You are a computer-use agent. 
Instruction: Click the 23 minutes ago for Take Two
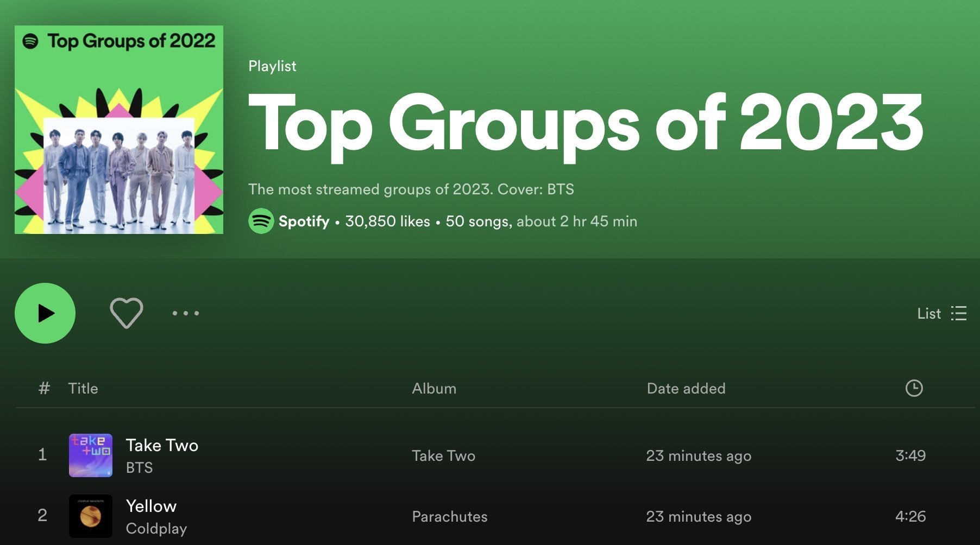(x=699, y=455)
